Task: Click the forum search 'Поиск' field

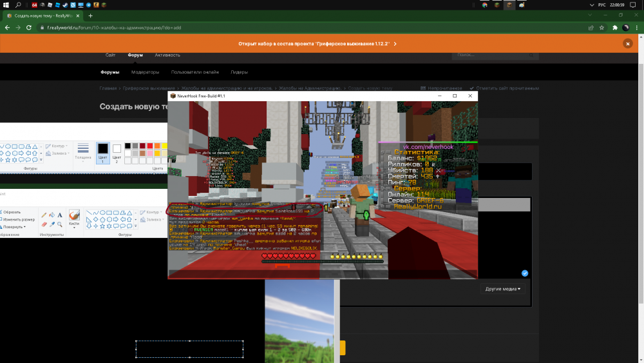Action: 495,55
